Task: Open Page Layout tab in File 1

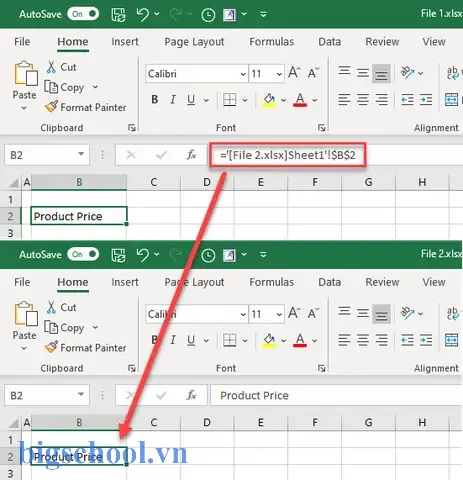Action: coord(194,42)
